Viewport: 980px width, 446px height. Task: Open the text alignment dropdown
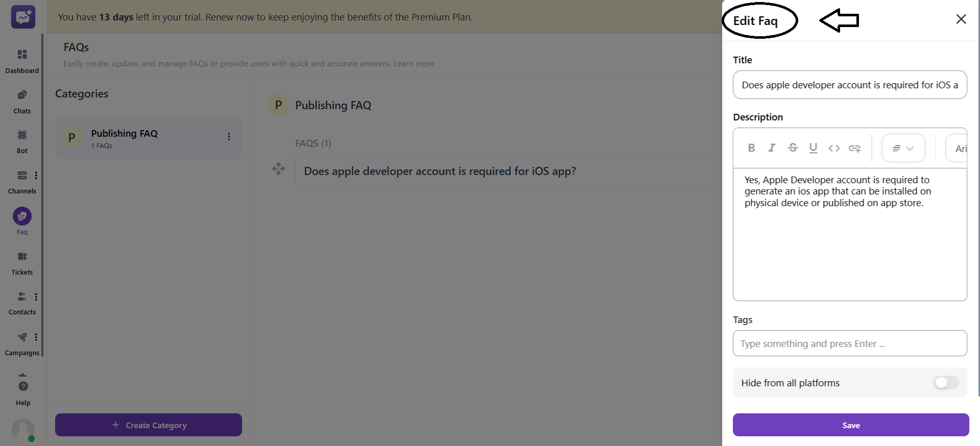tap(903, 148)
